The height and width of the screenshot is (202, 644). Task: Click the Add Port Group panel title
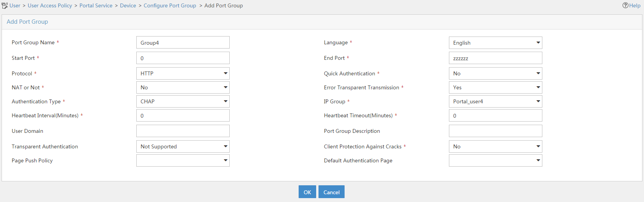tap(27, 22)
